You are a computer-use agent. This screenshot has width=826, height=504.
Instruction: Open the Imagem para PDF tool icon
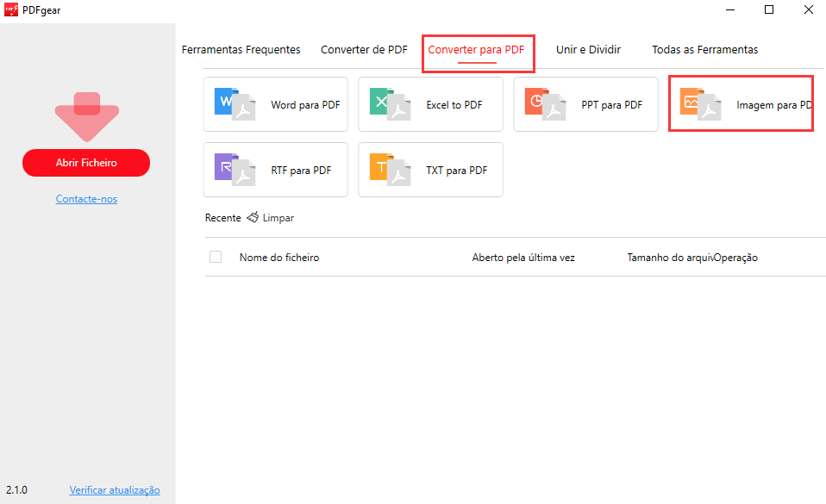700,103
